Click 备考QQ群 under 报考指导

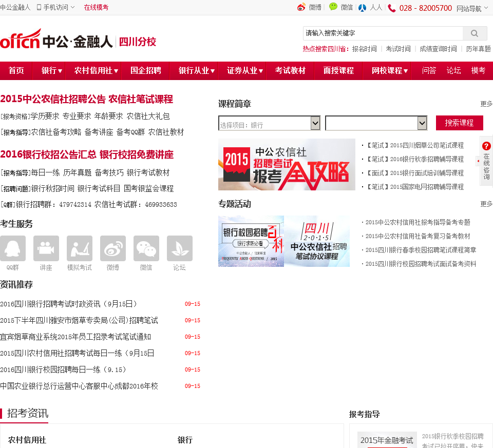click(130, 132)
